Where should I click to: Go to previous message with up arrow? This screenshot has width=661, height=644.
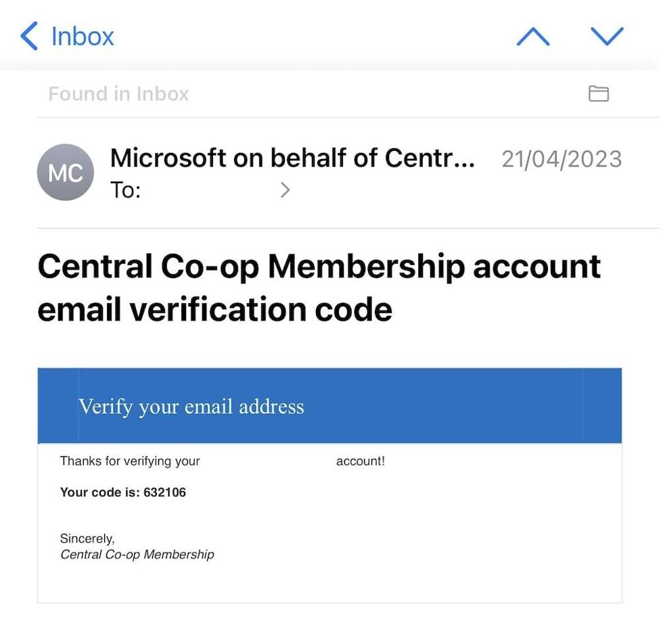click(x=533, y=37)
